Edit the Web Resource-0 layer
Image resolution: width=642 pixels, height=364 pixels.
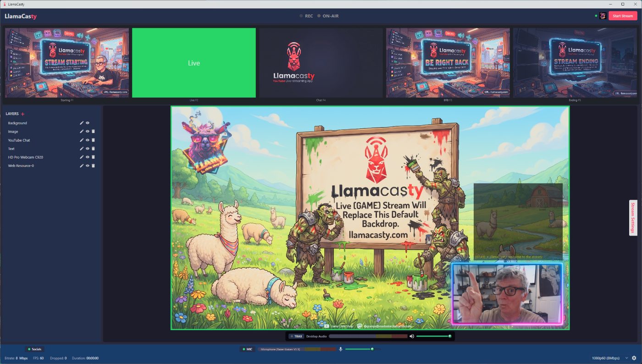coord(82,165)
